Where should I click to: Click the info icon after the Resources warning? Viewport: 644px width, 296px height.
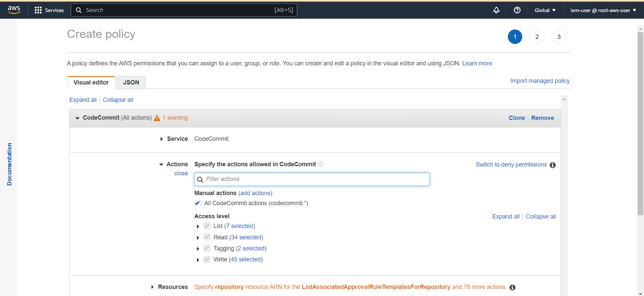[x=512, y=287]
